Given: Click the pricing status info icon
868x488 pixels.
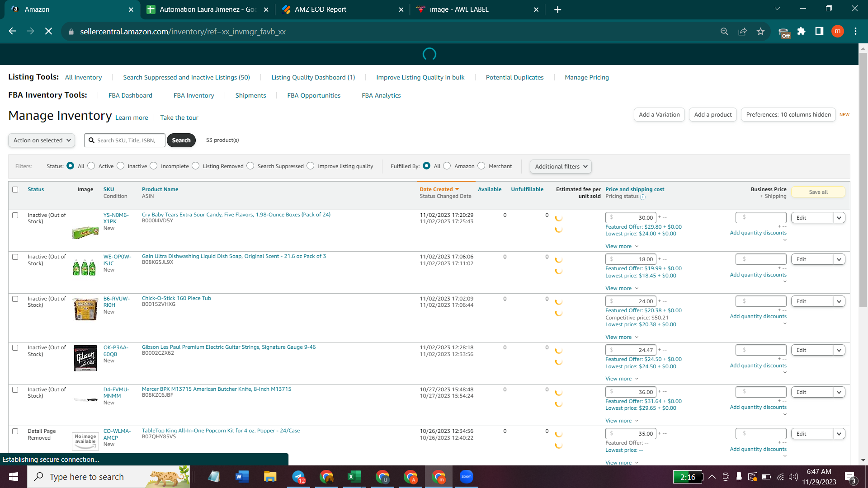Looking at the screenshot, I should tap(643, 197).
